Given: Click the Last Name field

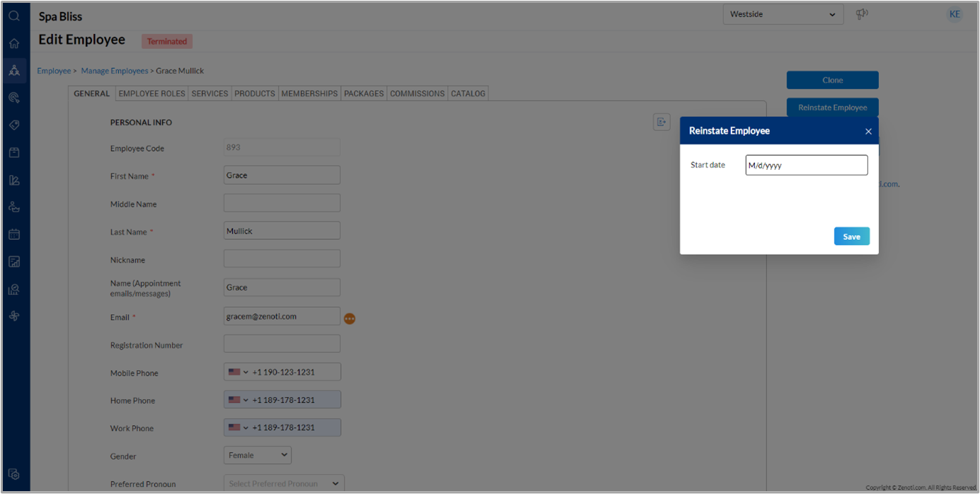Looking at the screenshot, I should point(282,231).
